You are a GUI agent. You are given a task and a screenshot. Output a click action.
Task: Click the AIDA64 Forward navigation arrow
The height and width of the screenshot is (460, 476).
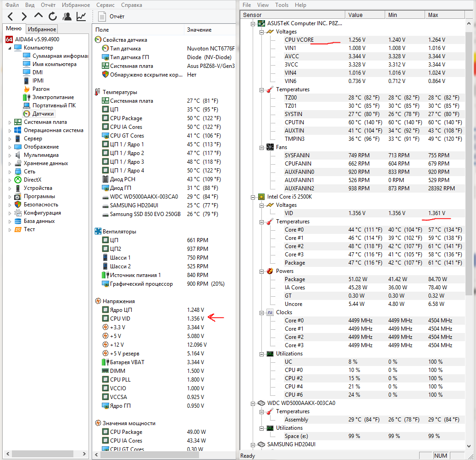[24, 17]
